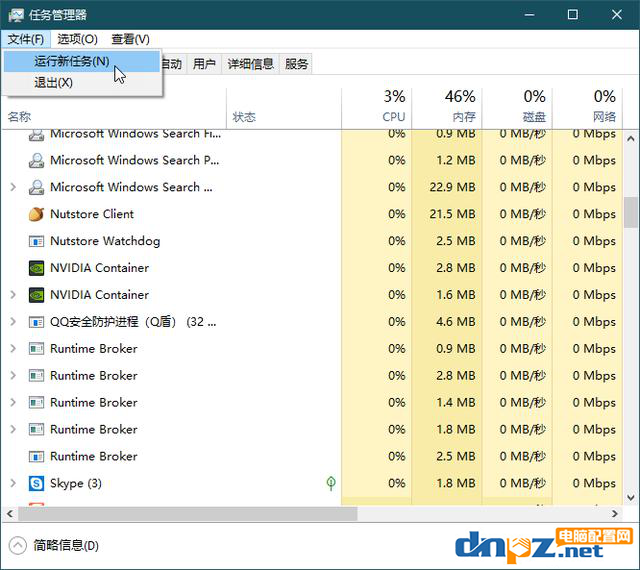Click the 简略信息 collapse arrow icon
The width and height of the screenshot is (640, 570).
pyautogui.click(x=18, y=546)
